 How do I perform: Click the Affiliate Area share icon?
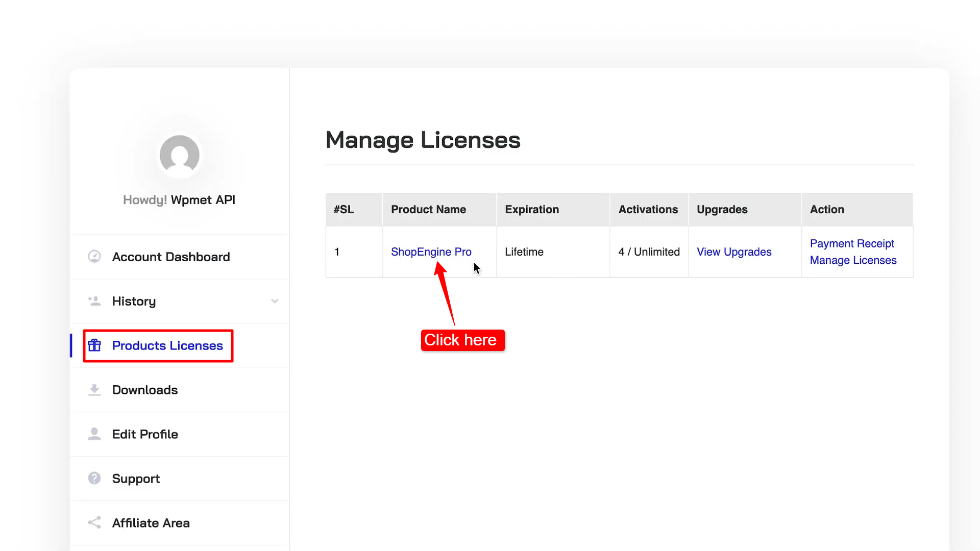[x=94, y=522]
